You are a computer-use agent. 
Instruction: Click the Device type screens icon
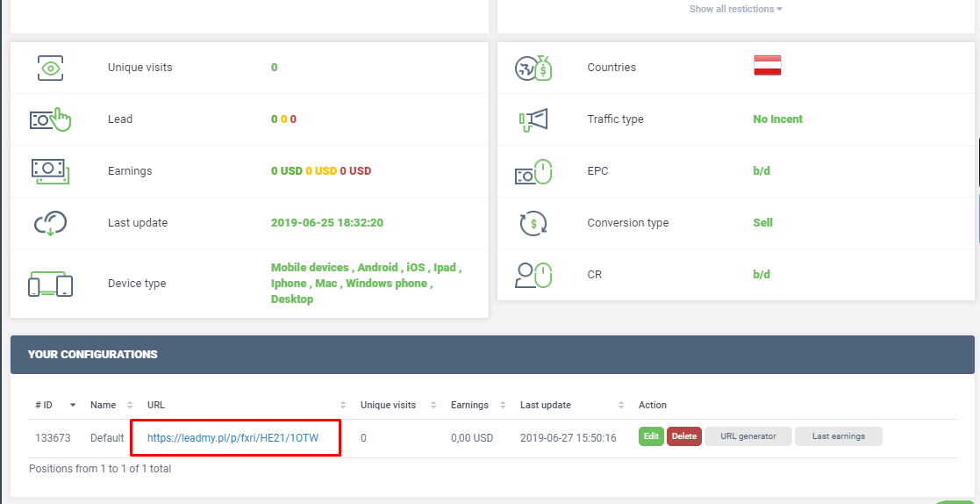coord(50,284)
